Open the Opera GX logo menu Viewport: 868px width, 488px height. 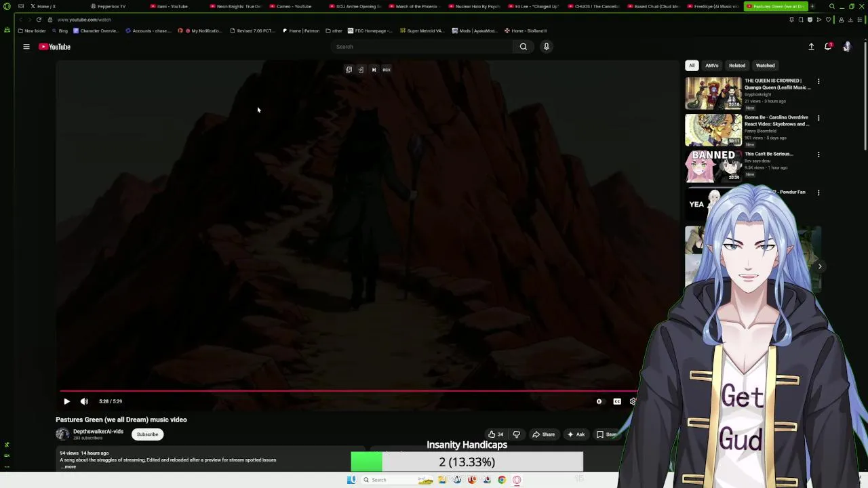coord(7,6)
